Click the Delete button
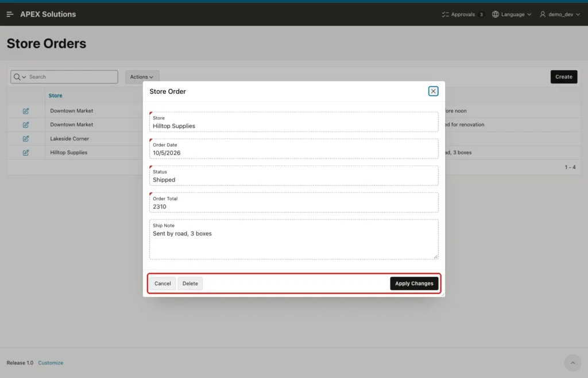The height and width of the screenshot is (378, 588). pos(190,284)
